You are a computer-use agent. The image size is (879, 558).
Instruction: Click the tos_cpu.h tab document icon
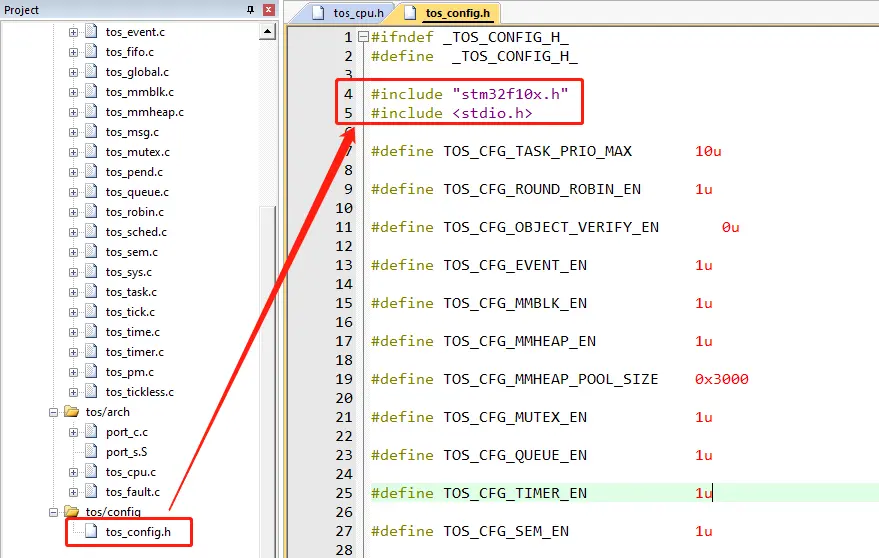tap(318, 13)
